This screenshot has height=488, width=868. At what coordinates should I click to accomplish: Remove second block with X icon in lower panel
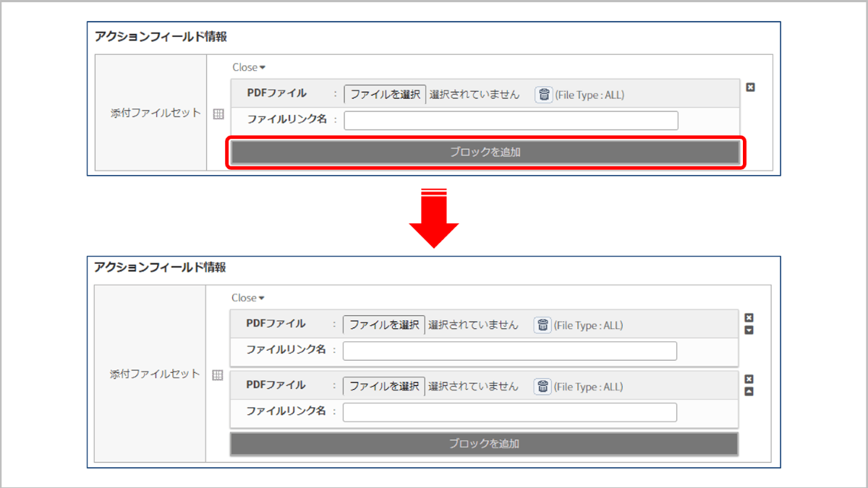pyautogui.click(x=749, y=379)
